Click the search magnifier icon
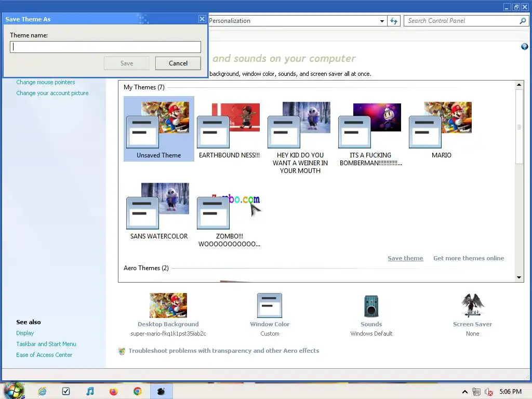The width and height of the screenshot is (532, 399). coord(523,21)
